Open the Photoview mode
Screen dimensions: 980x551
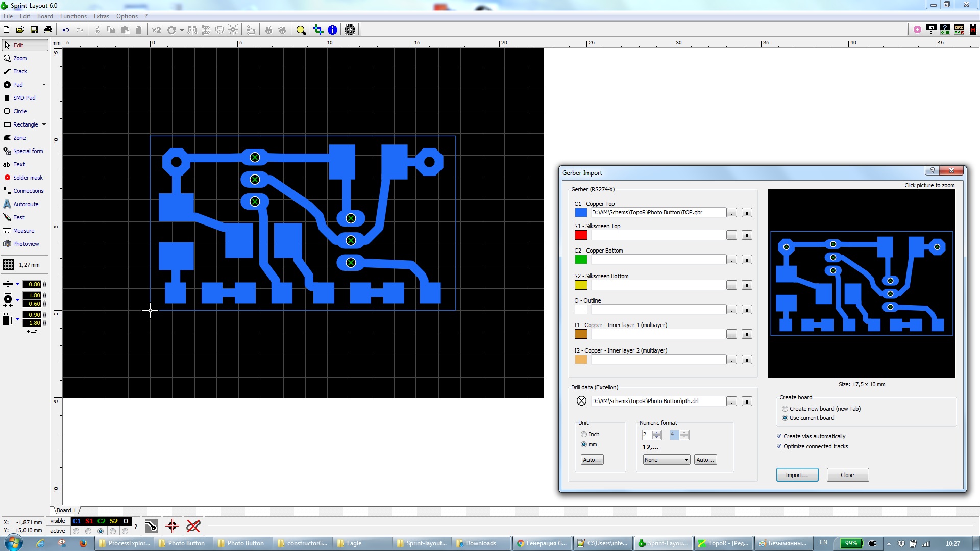(x=26, y=244)
